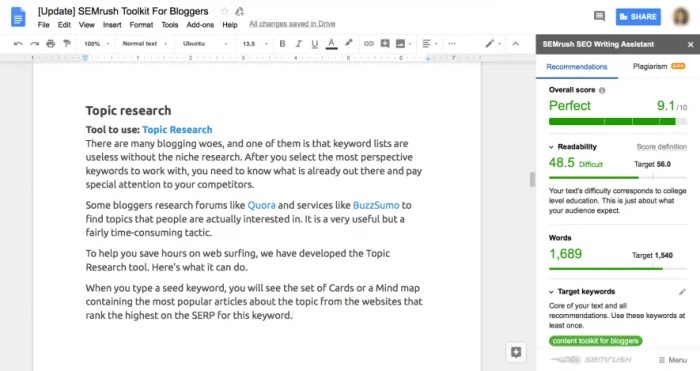Viewport: 700px width, 371px height.
Task: Click the Topic research heading
Action: click(129, 111)
